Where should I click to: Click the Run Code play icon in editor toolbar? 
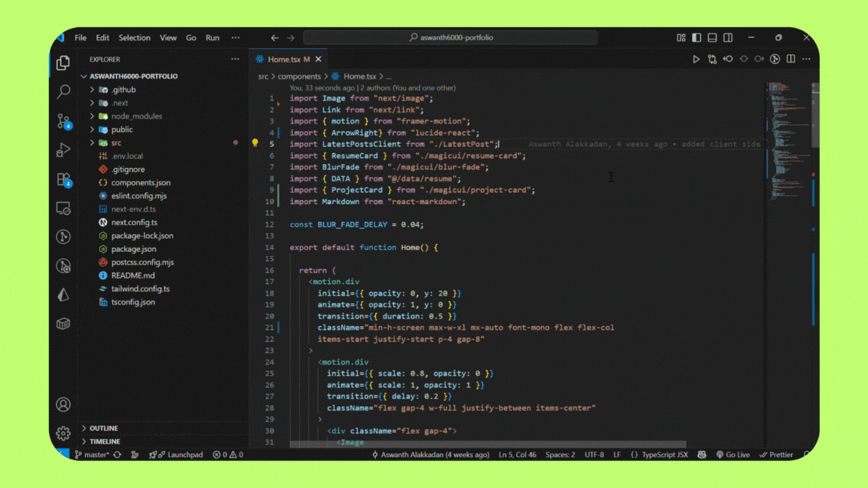click(695, 59)
